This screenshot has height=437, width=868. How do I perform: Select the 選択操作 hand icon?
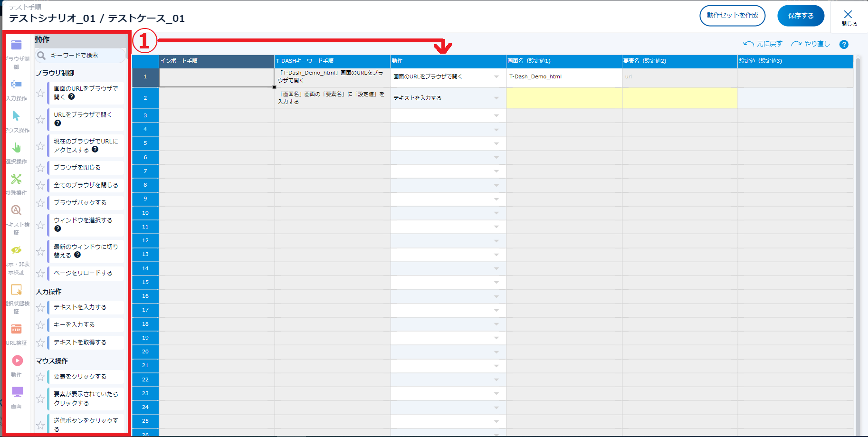pos(16,148)
